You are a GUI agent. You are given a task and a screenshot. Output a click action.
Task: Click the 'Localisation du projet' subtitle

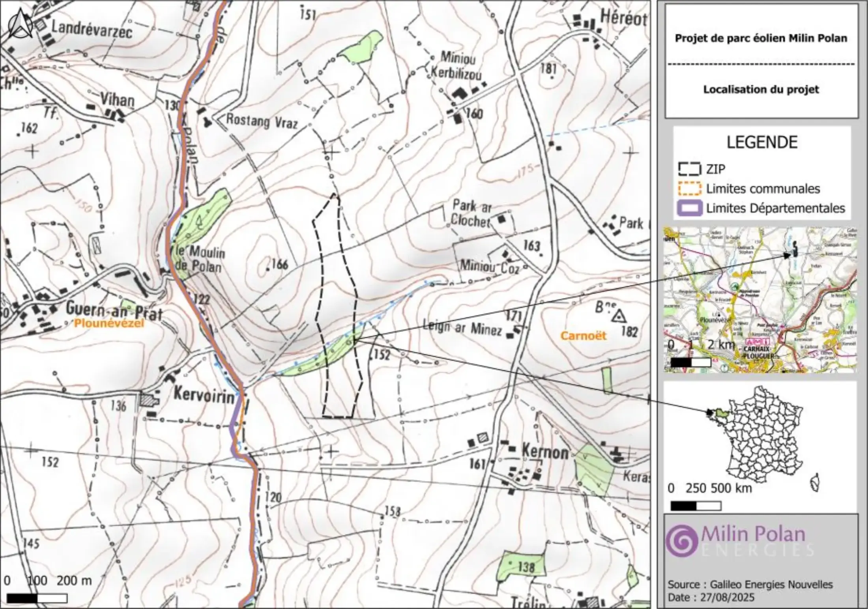[761, 90]
